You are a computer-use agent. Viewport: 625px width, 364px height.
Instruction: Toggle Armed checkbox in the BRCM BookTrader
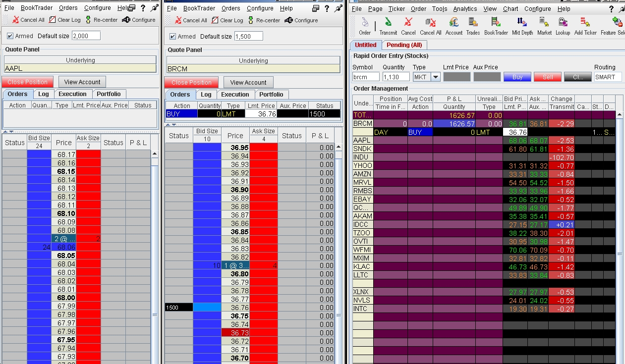pos(173,37)
